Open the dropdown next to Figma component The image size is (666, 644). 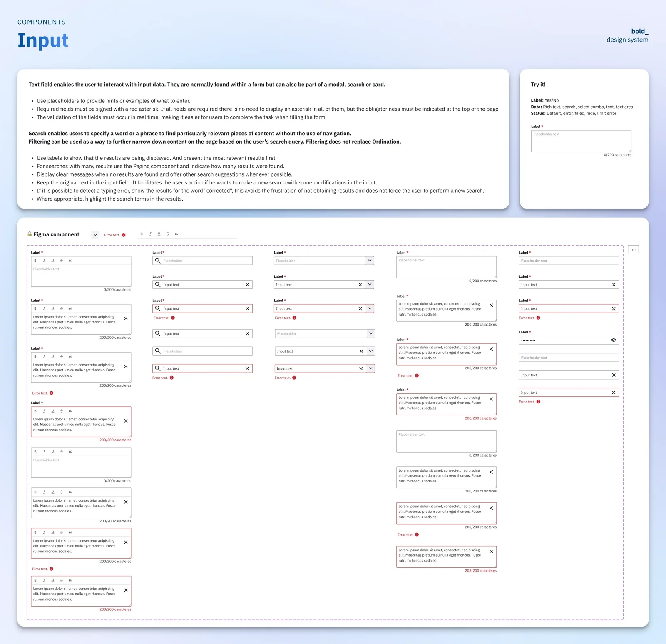coord(94,234)
